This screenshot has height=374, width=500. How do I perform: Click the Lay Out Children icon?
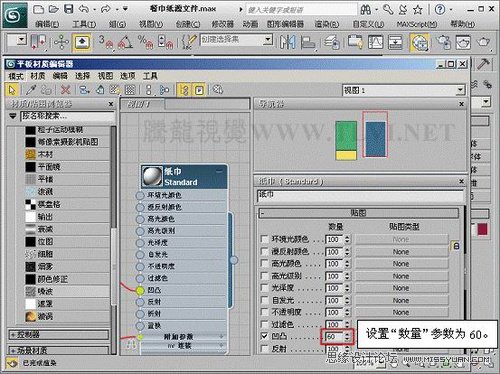point(165,90)
